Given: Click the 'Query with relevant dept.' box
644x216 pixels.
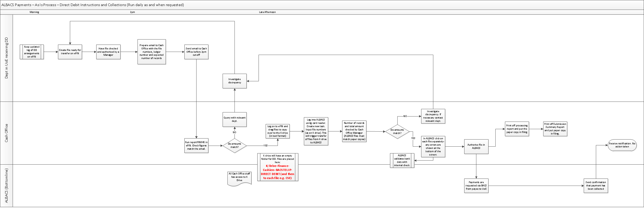Looking at the screenshot, I should 235,119.
